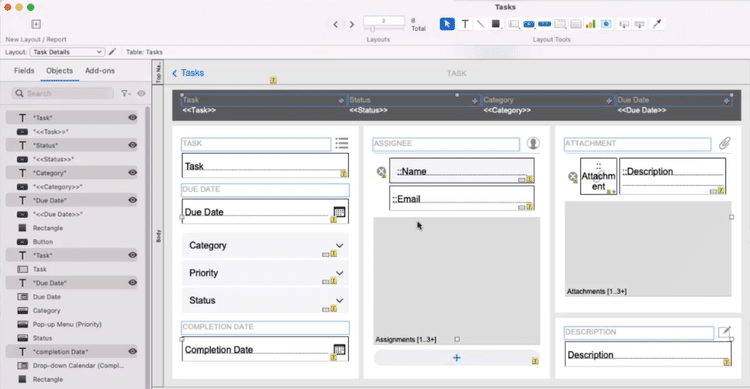This screenshot has width=750, height=389.
Task: Open the Category dropdown chevron
Action: 340,245
